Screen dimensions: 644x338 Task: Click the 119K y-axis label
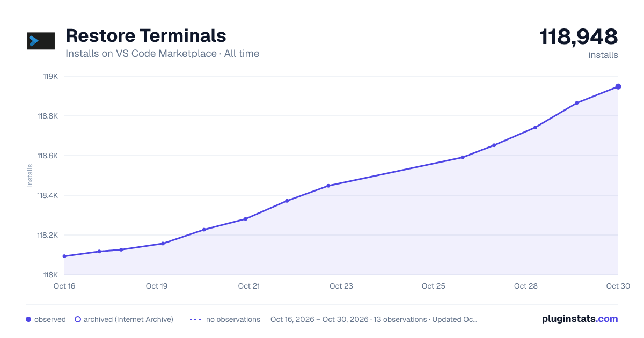(x=51, y=76)
